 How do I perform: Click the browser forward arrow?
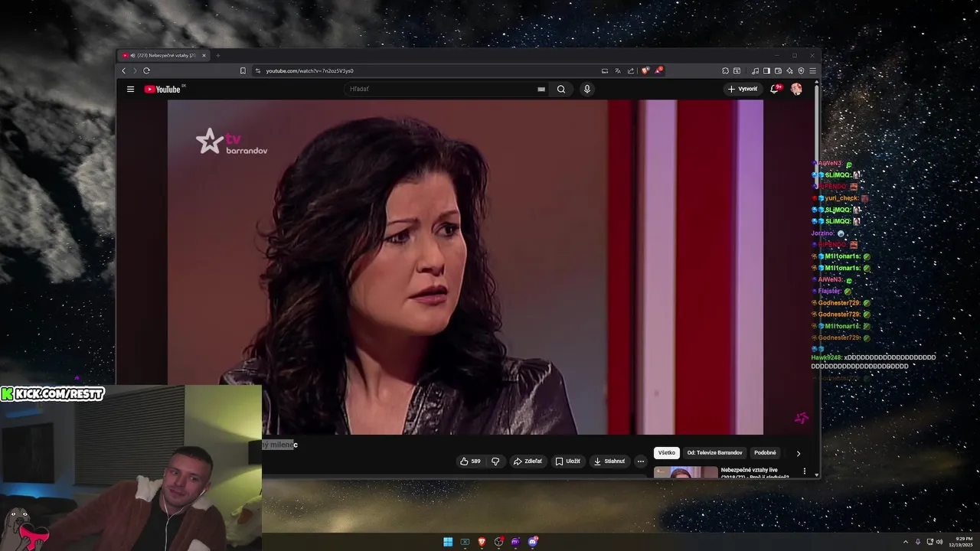135,70
